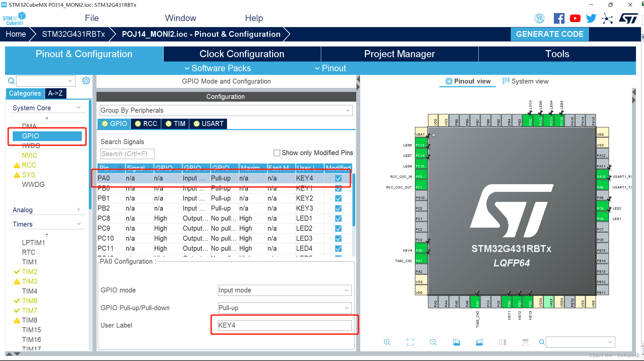Click the 10 years anniversary badge icon
Viewport: 644px width, 361px height.
[540, 18]
